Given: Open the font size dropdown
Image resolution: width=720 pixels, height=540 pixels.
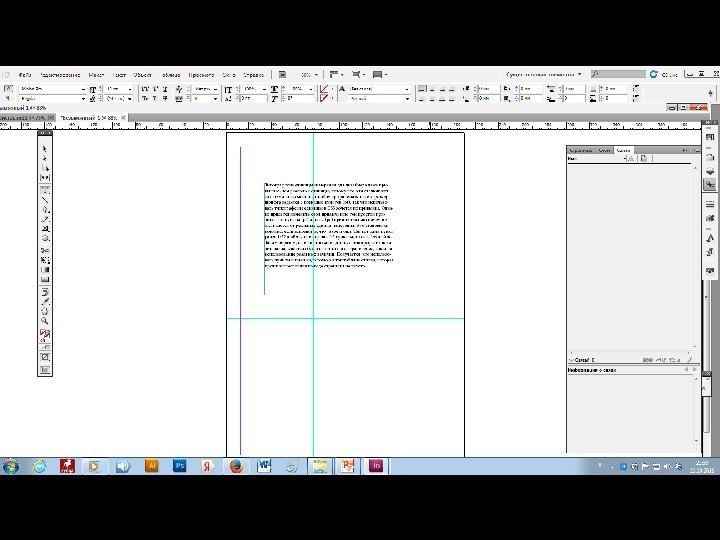Looking at the screenshot, I should coord(130,89).
